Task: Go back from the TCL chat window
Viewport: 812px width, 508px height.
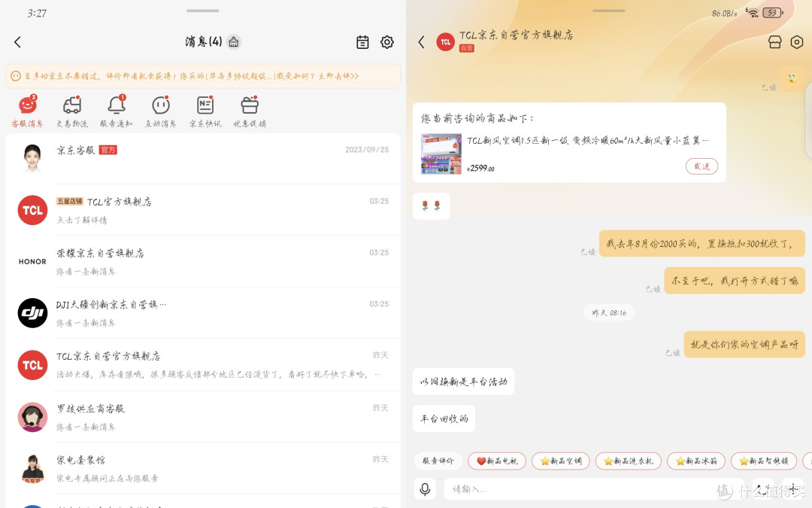Action: [422, 42]
